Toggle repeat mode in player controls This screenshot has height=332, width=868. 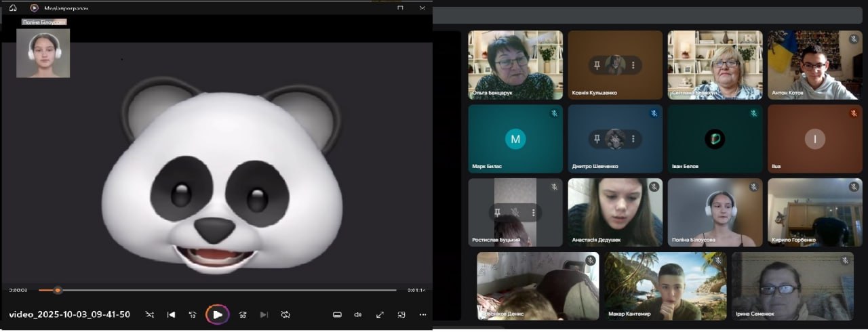[285, 314]
